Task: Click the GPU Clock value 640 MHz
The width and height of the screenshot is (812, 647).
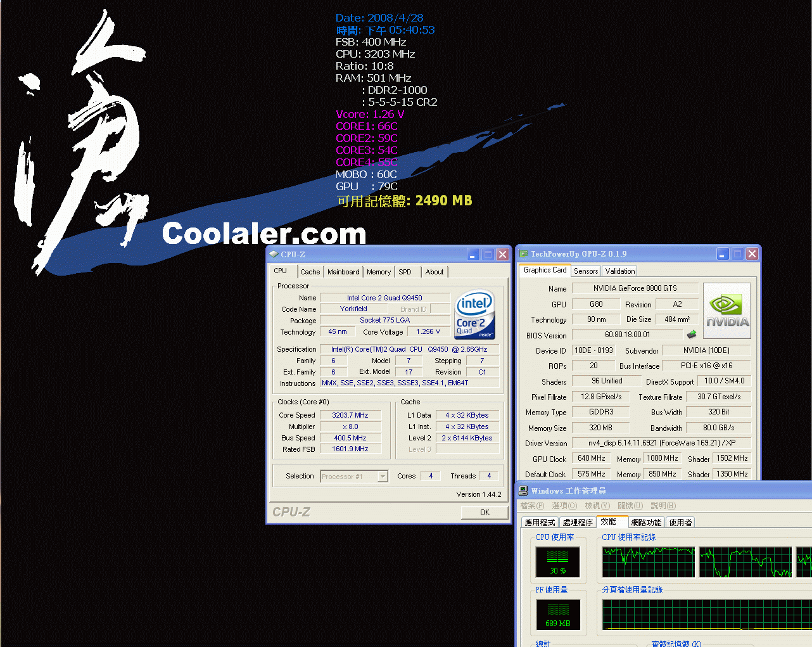Action: click(592, 458)
